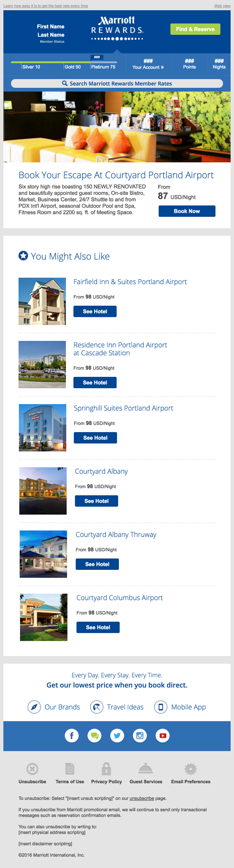Click the Our Brands compass icon
The height and width of the screenshot is (868, 234).
click(x=34, y=707)
